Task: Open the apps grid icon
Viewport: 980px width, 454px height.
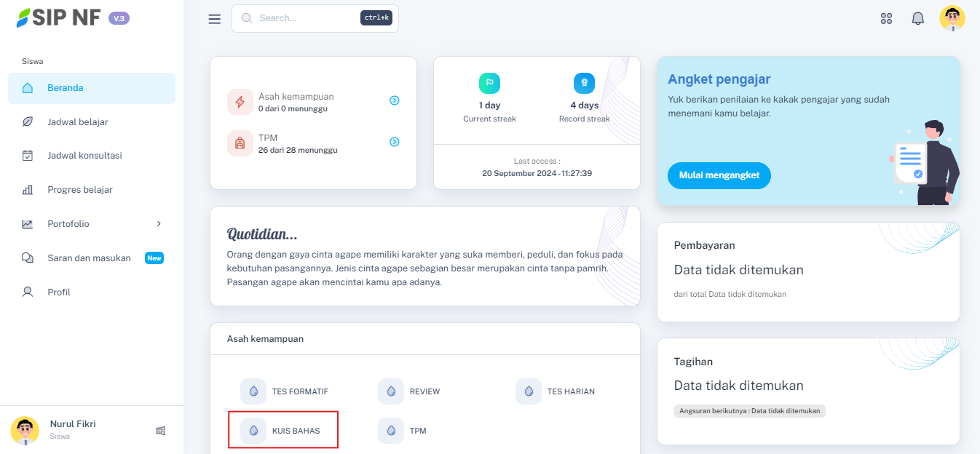Action: (886, 19)
